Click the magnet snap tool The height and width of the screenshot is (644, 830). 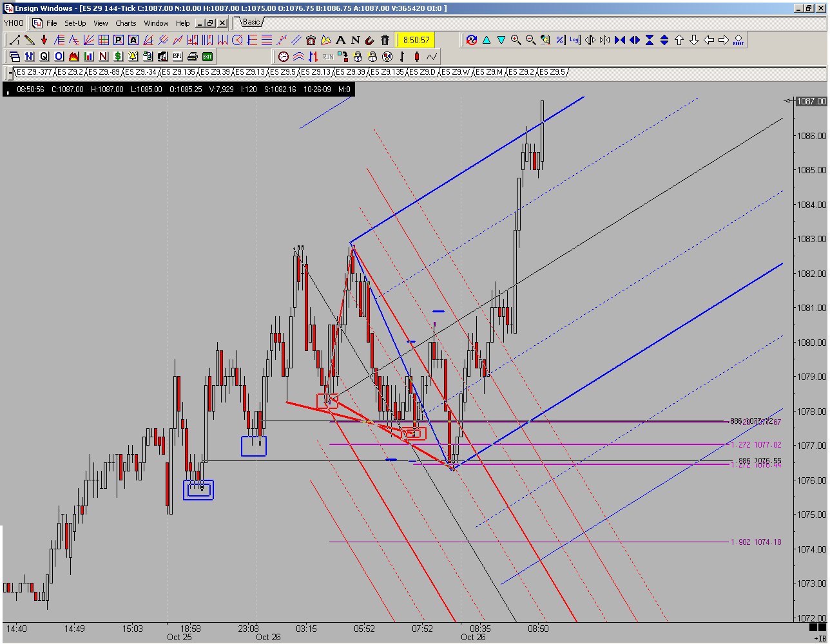tap(370, 40)
